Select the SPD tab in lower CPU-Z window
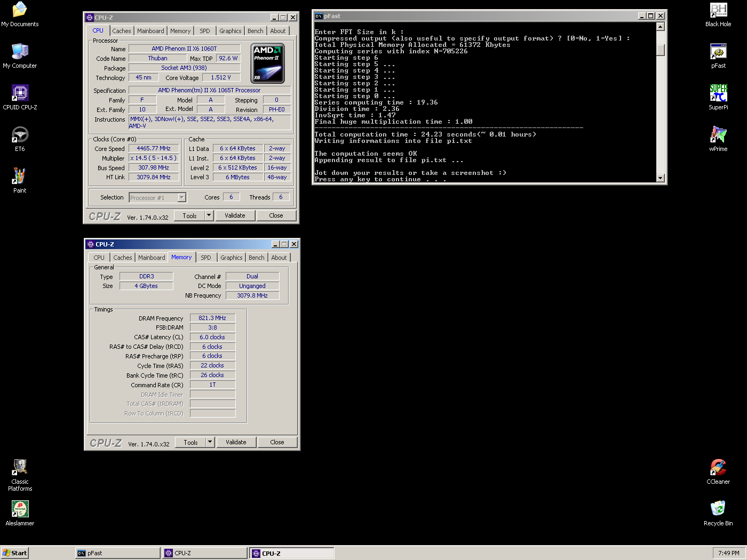This screenshot has height=560, width=747. click(206, 258)
